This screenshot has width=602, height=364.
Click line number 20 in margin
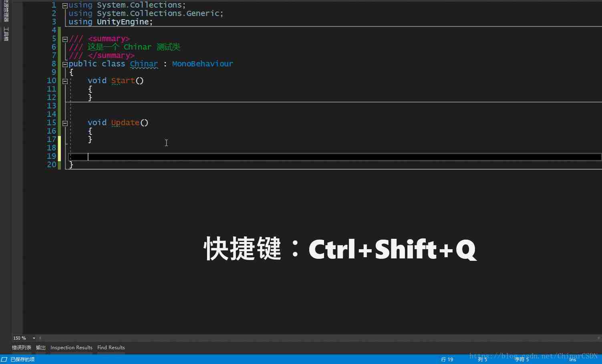(x=52, y=165)
